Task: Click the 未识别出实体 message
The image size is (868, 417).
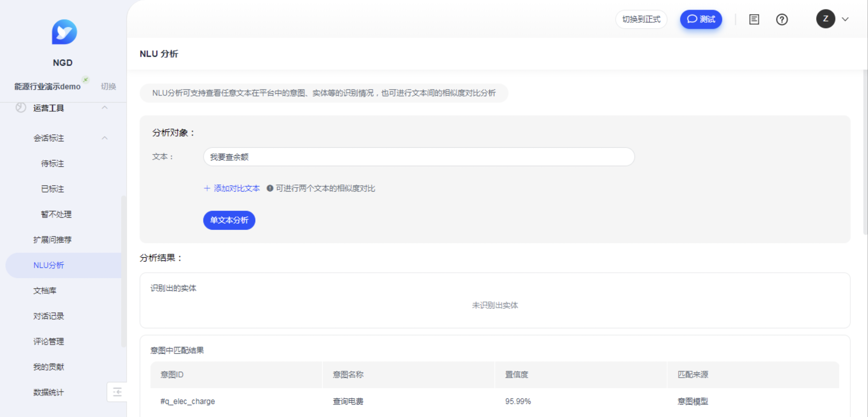Action: [x=495, y=305]
